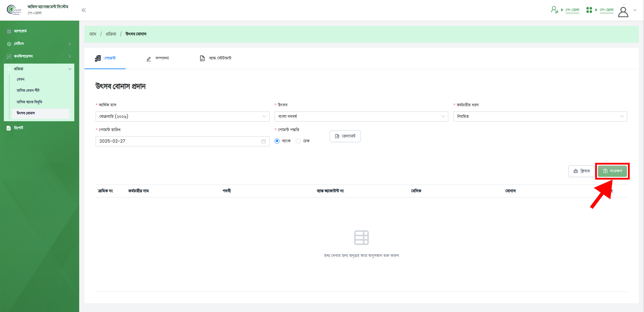Expand the কনফিগারেশন sidebar menu
This screenshot has width=644, height=312.
[x=70, y=57]
